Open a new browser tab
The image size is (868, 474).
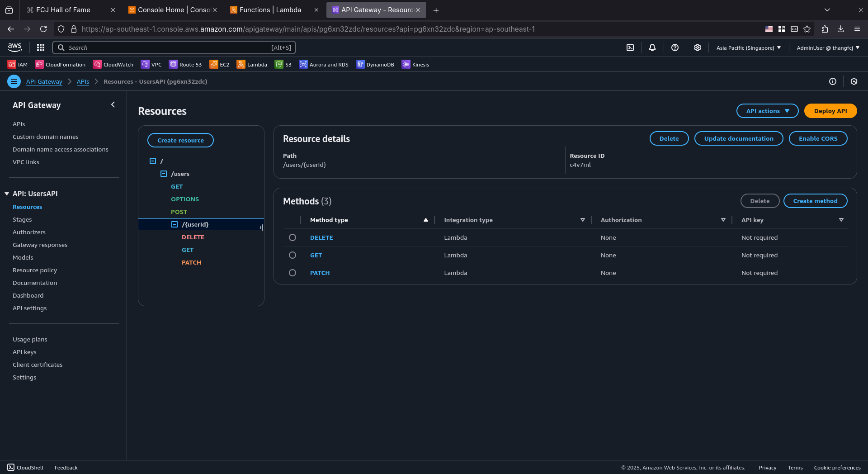436,10
